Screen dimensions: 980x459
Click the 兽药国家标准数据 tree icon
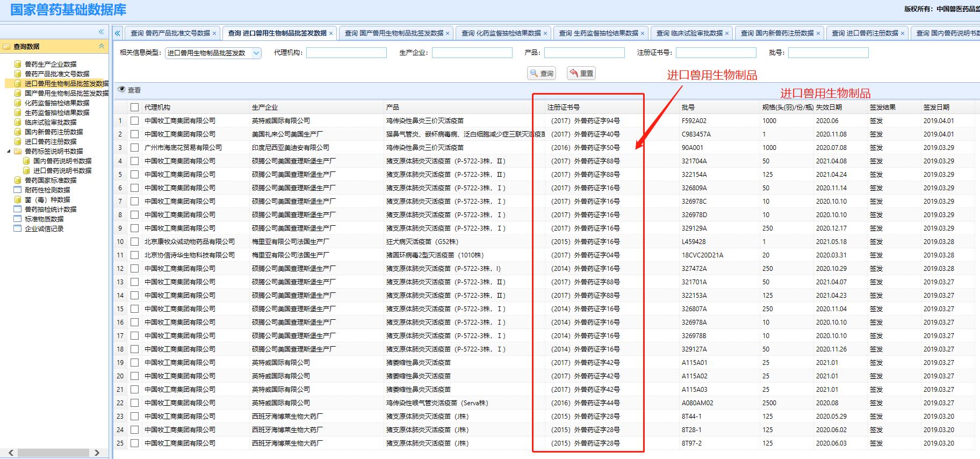click(18, 180)
